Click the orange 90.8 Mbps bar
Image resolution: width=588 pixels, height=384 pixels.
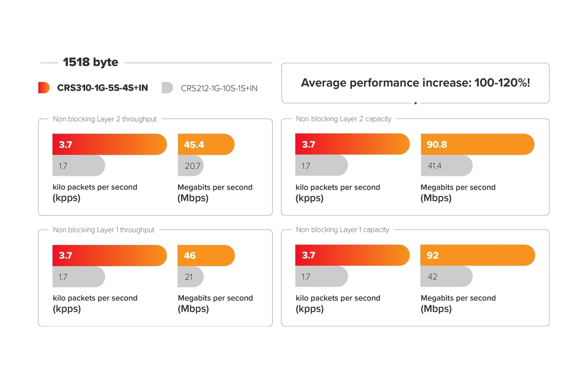pyautogui.click(x=477, y=144)
